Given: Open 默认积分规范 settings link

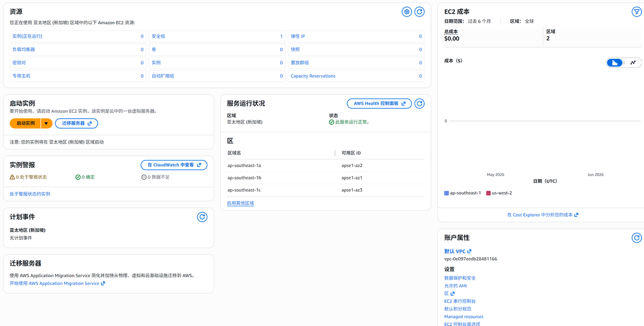Looking at the screenshot, I should click(458, 309).
